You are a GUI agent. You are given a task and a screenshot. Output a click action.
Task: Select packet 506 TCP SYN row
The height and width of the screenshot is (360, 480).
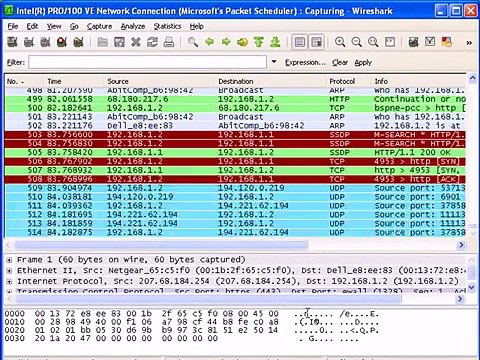click(x=235, y=161)
